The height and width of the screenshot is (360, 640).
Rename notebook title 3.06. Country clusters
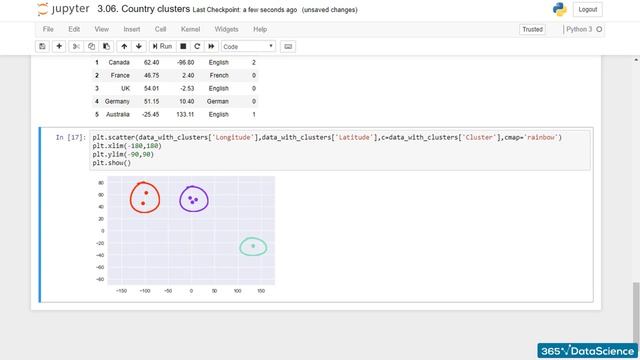tap(144, 9)
